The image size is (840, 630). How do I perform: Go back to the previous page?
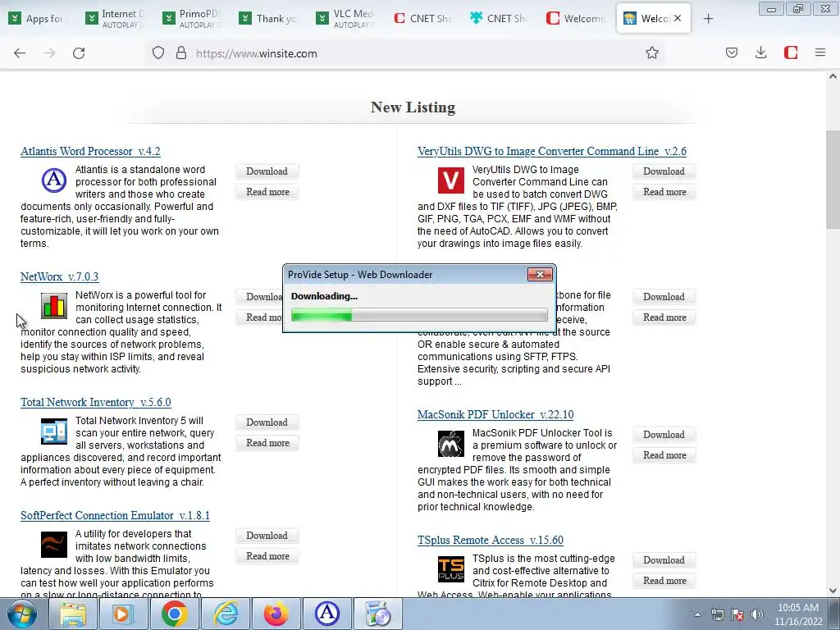tap(20, 53)
